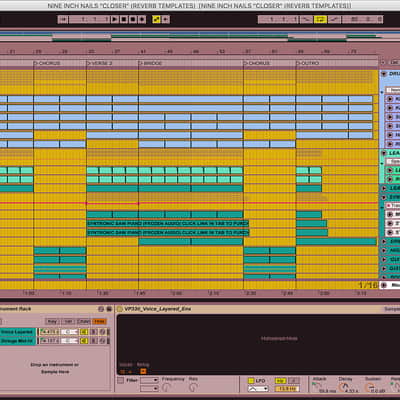Toggle the yellow Automation Arm button
400x400 pixels.
point(156,19)
